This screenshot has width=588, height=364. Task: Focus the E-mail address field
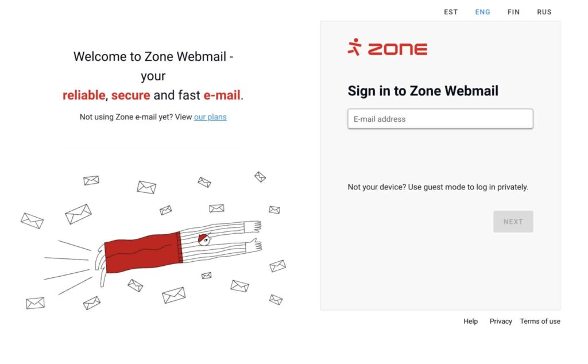click(x=440, y=119)
